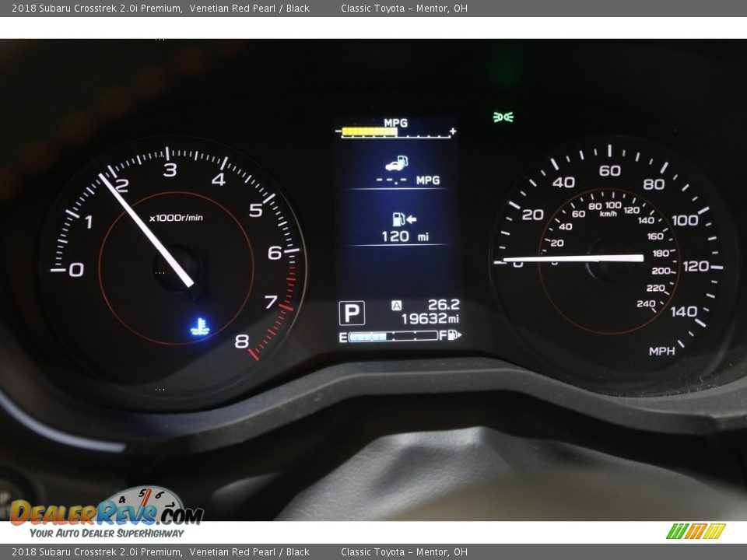The width and height of the screenshot is (747, 560).
Task: Click the F full marker on the fuel gauge
Action: (443, 336)
